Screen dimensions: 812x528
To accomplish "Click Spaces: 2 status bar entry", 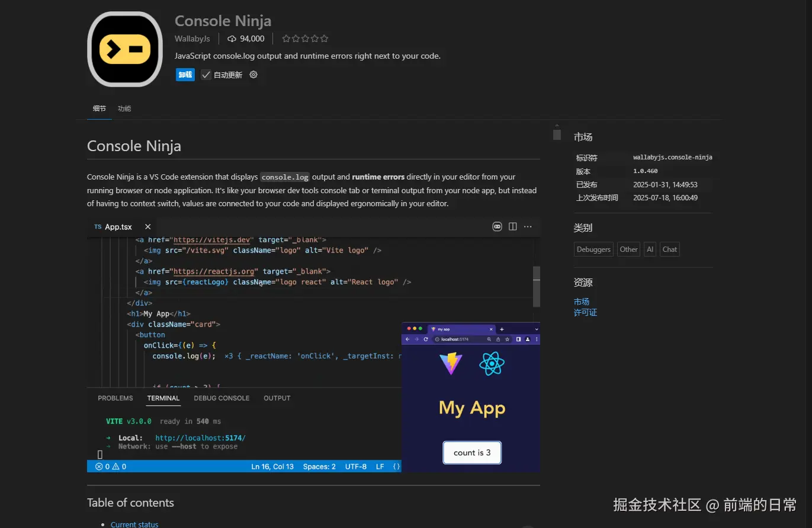I will (319, 466).
